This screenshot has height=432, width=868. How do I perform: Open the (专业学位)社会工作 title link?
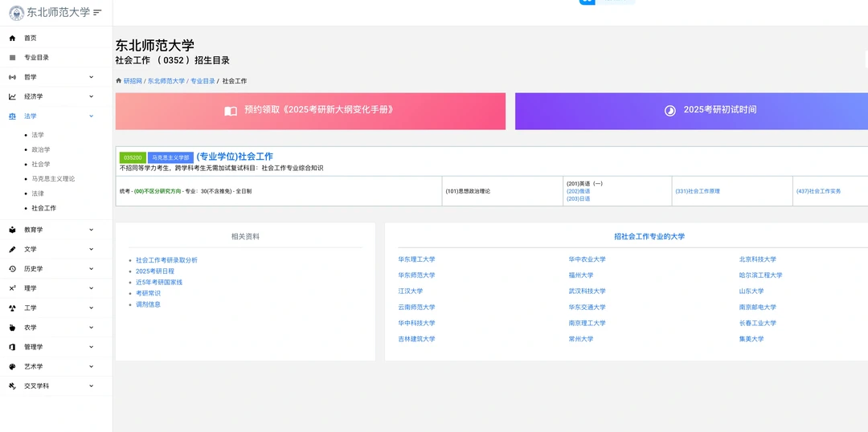pos(235,157)
